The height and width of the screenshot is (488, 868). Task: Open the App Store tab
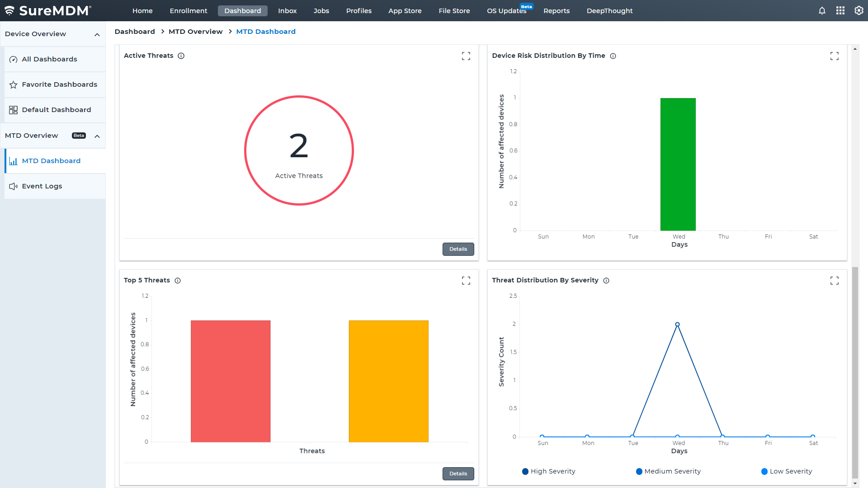[405, 11]
